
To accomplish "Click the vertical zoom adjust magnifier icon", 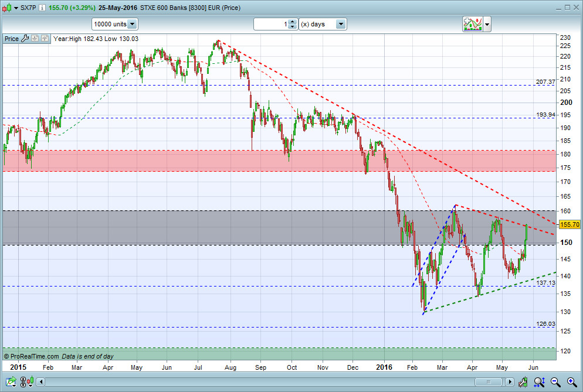I will click(x=540, y=381).
